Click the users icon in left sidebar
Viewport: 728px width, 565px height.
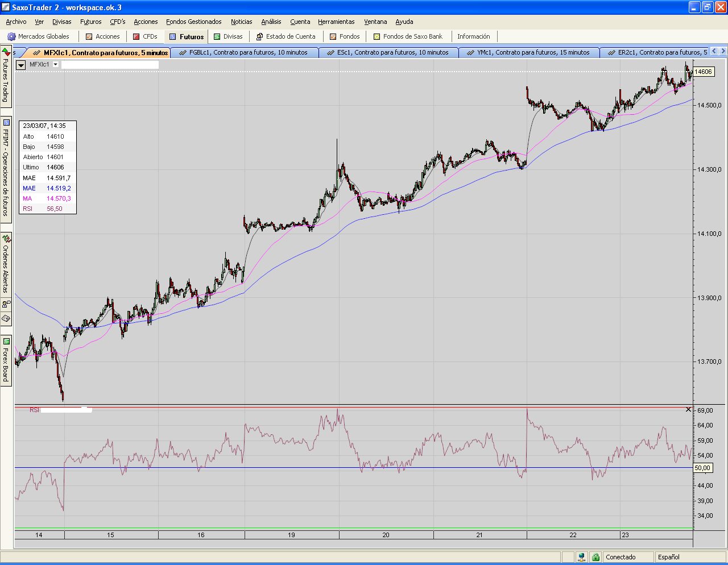pyautogui.click(x=6, y=304)
